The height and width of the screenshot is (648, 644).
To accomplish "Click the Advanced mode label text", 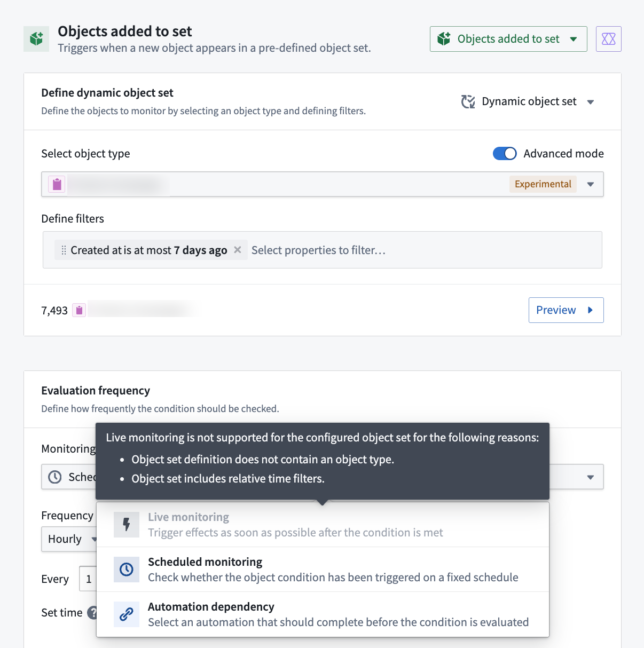I will tap(563, 154).
